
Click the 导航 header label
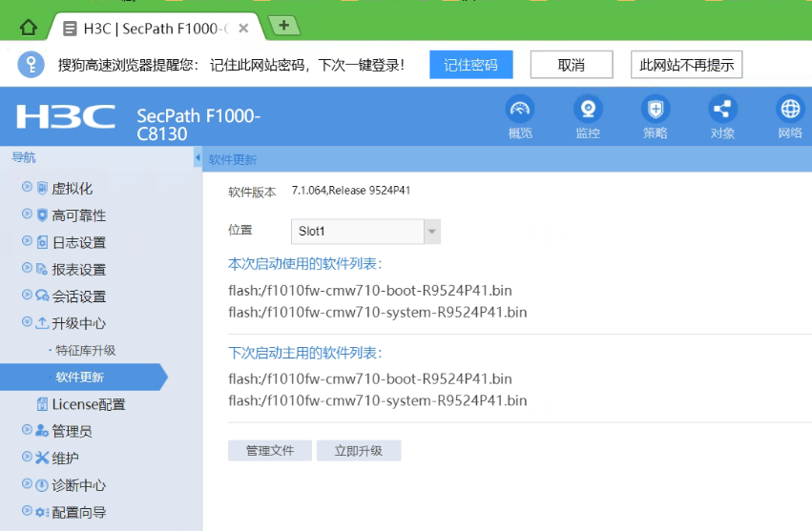coord(24,157)
